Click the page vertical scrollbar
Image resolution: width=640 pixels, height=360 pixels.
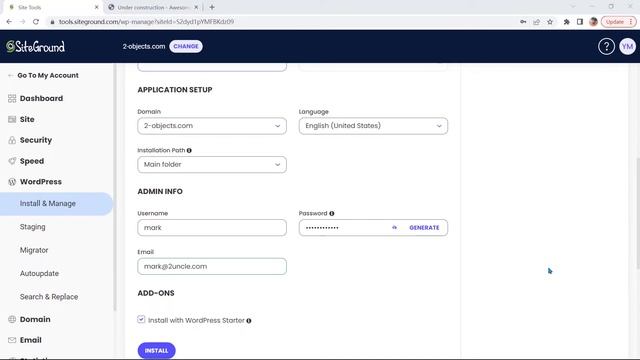[637, 212]
